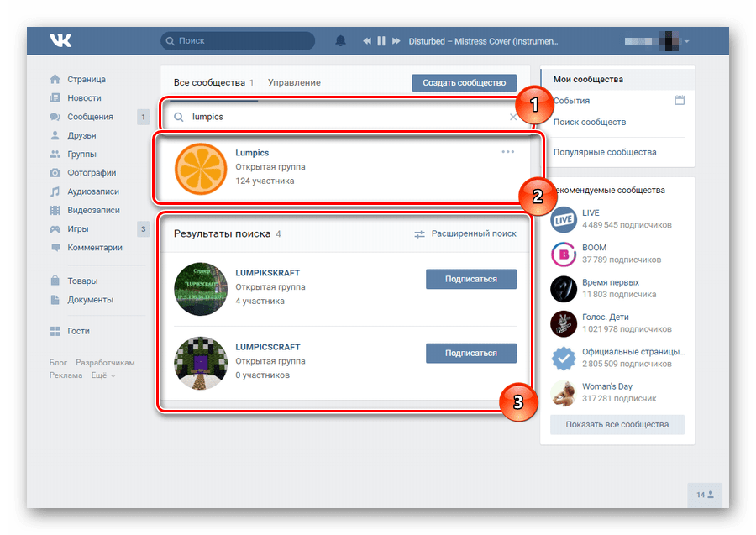
Task: Click Показать все сообщества button
Action: pos(617,424)
